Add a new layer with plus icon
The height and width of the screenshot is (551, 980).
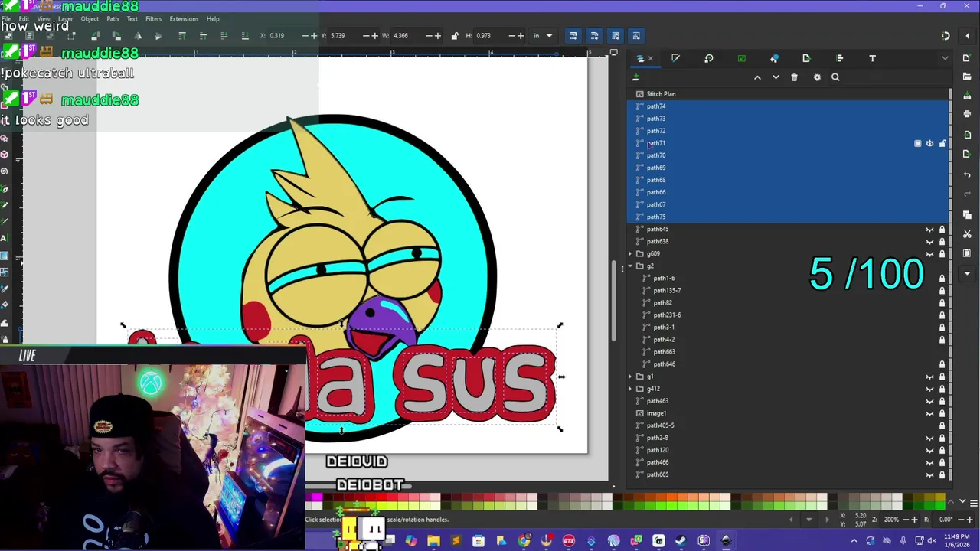pos(635,77)
